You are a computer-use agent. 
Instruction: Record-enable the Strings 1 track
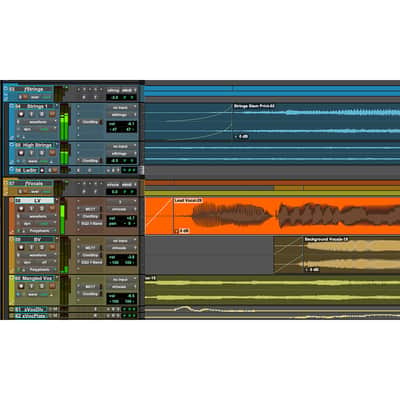pyautogui.click(x=21, y=114)
